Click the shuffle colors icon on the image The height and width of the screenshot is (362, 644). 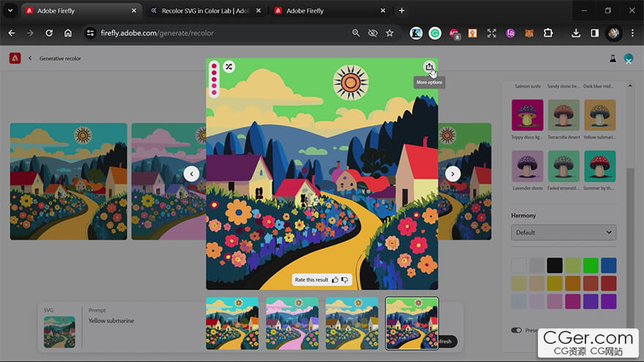229,67
